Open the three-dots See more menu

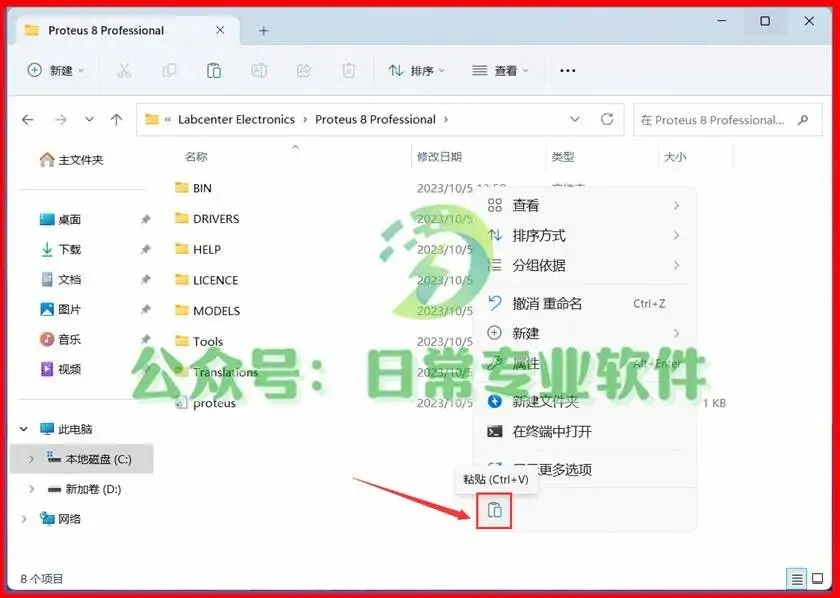[x=567, y=71]
